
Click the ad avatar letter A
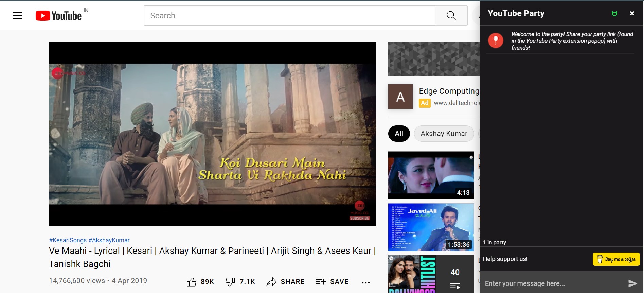pyautogui.click(x=400, y=97)
